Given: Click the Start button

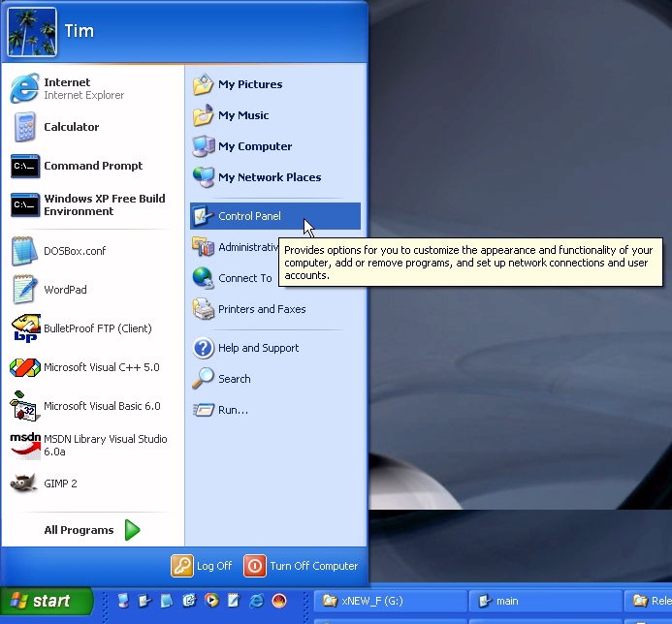Looking at the screenshot, I should (46, 601).
